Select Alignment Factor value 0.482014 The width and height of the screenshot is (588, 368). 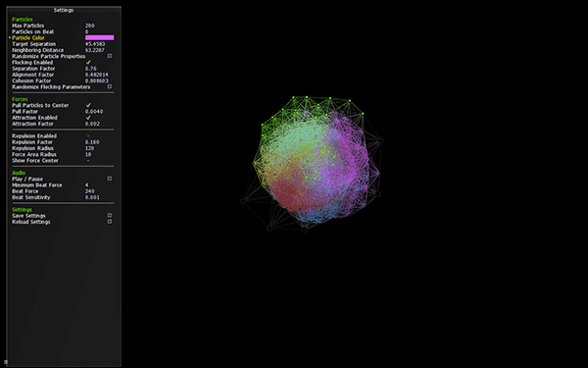pyautogui.click(x=96, y=75)
